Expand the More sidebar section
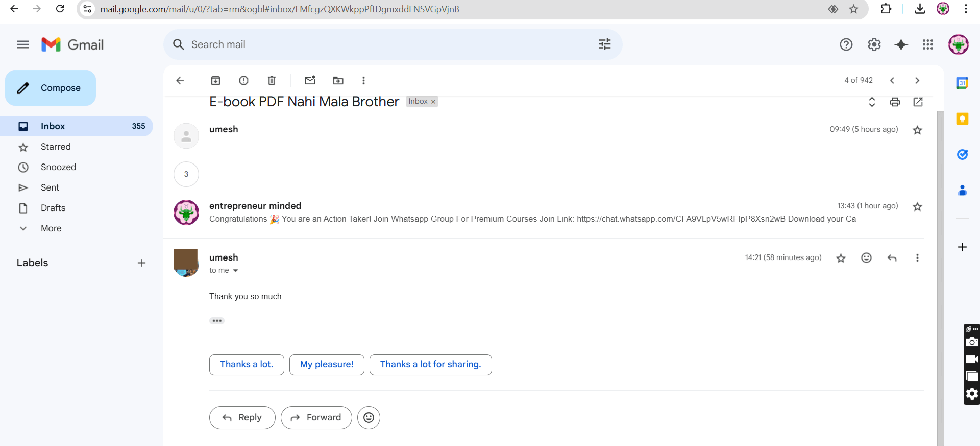Screen dimensions: 980x446 coord(51,228)
